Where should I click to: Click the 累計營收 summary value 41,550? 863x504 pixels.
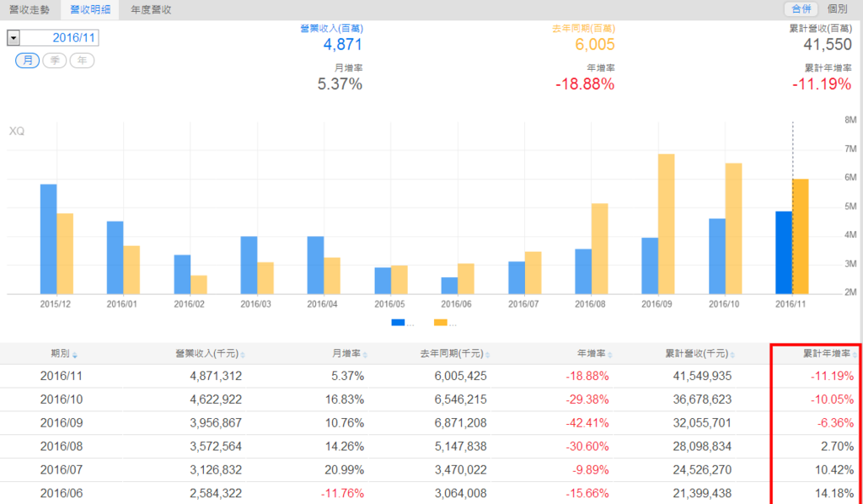coord(828,45)
